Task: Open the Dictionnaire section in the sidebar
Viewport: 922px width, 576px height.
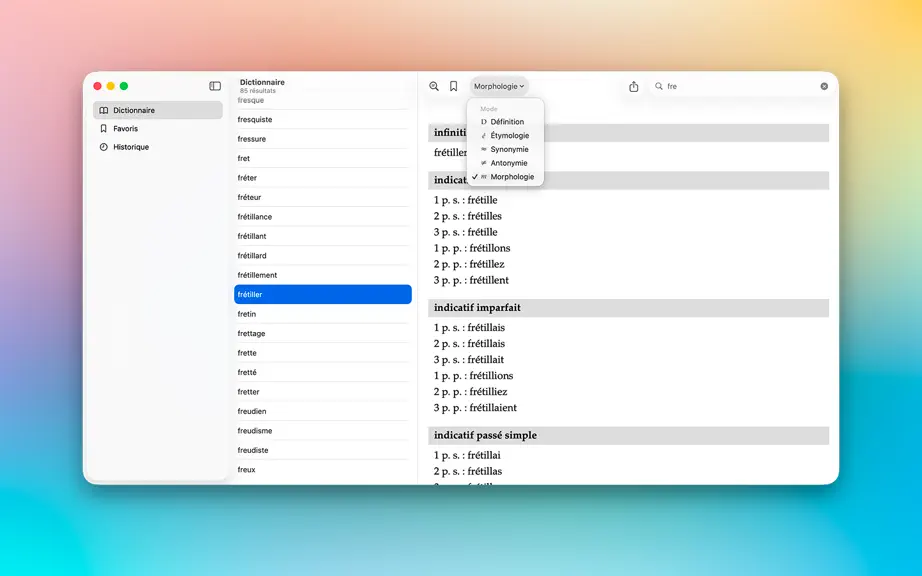Action: pos(158,110)
